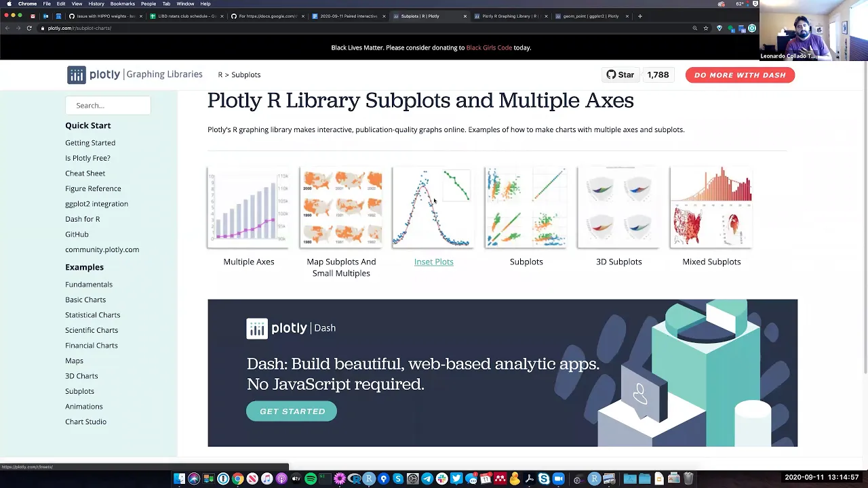Click the browser reload icon
The image size is (868, 488).
(29, 28)
